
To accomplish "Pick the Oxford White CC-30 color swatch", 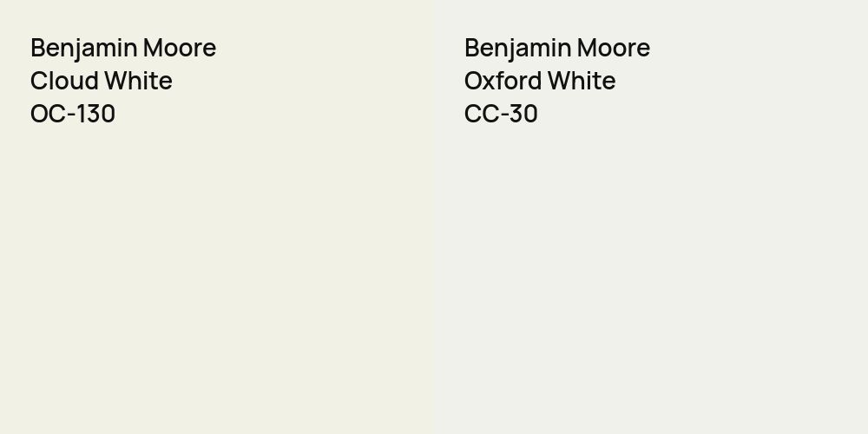I will point(651,278).
